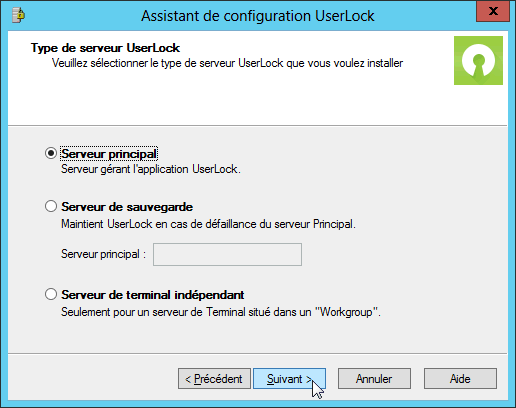Viewport: 516px width, 408px height.
Task: Click the 'Type de serveur UserLock' heading
Action: pos(105,48)
